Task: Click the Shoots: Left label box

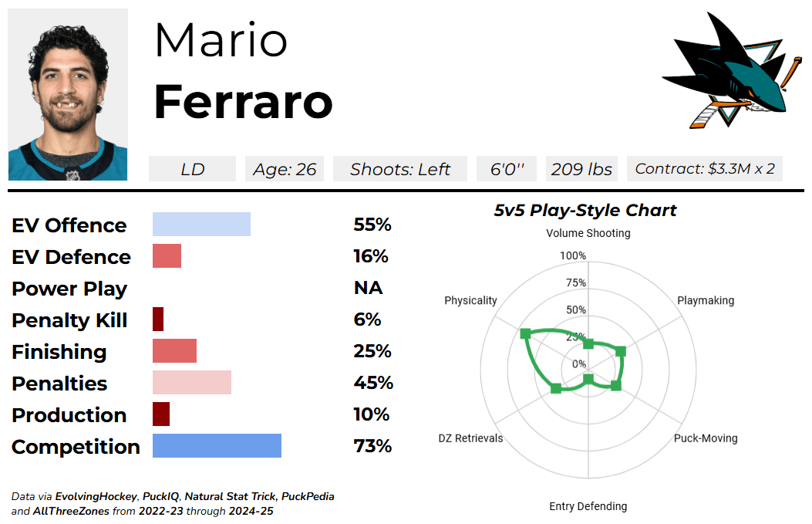Action: pos(400,169)
